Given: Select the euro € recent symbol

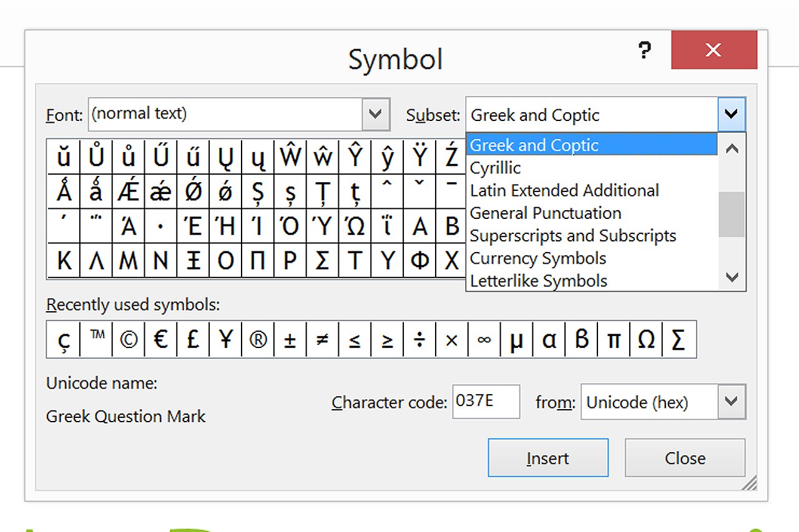Looking at the screenshot, I should (161, 339).
